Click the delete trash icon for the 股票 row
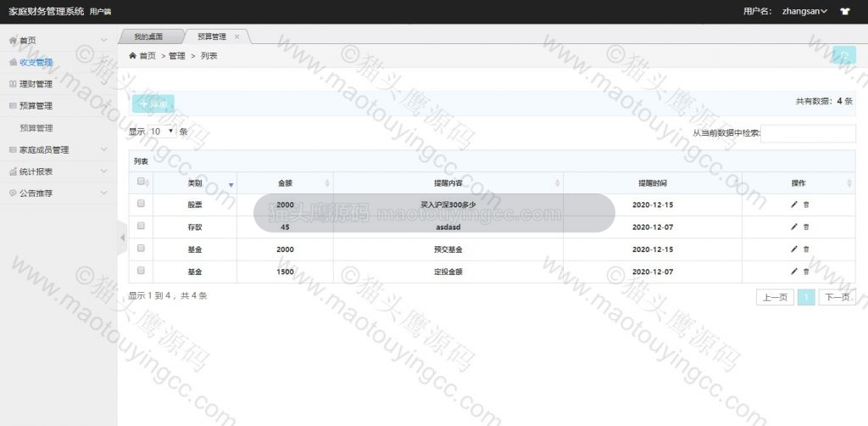868x426 pixels. (x=806, y=205)
